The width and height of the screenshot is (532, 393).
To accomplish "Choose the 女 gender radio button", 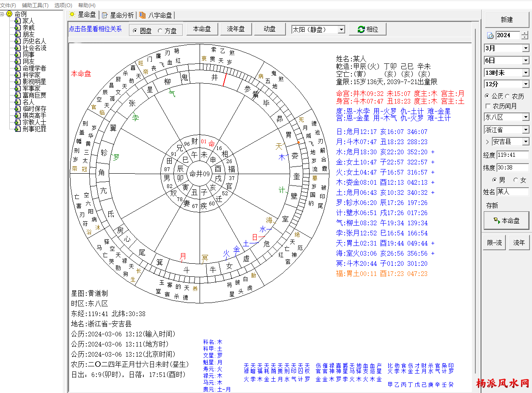I will pos(516,180).
